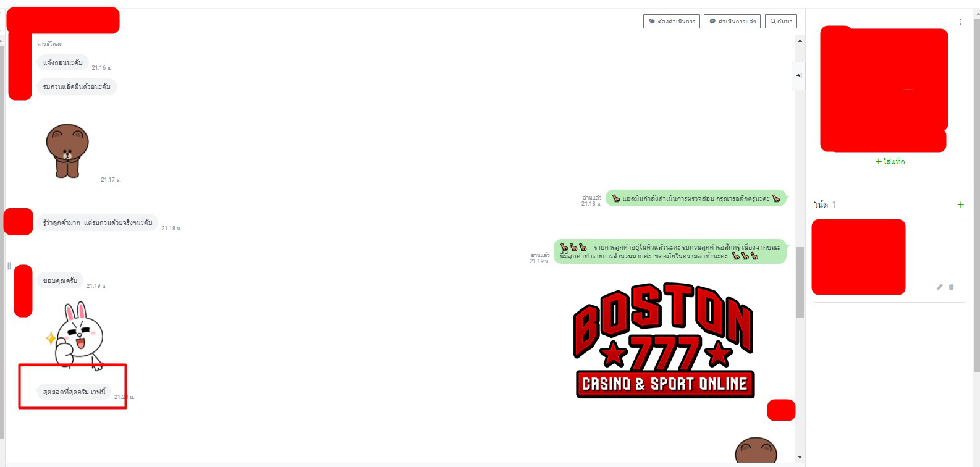Viewport: 980px width, 467px height.
Task: Select the message แจ้งถอนนะคับ
Action: [62, 62]
